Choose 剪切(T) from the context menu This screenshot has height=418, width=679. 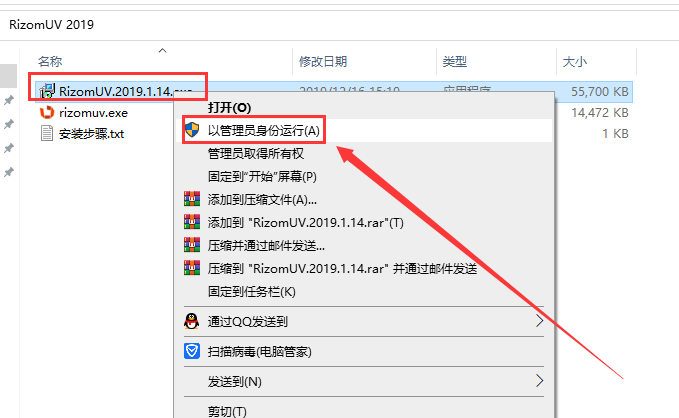point(227,411)
